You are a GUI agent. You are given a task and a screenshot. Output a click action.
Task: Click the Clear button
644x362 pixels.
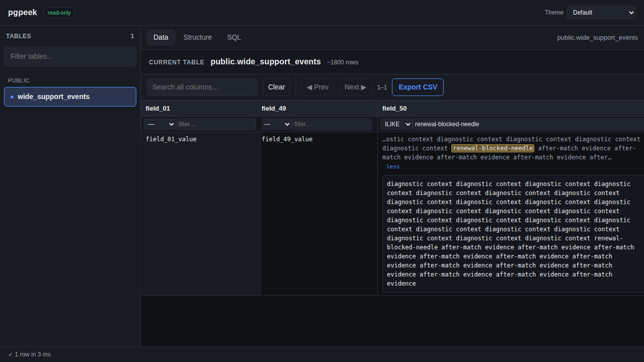(276, 87)
